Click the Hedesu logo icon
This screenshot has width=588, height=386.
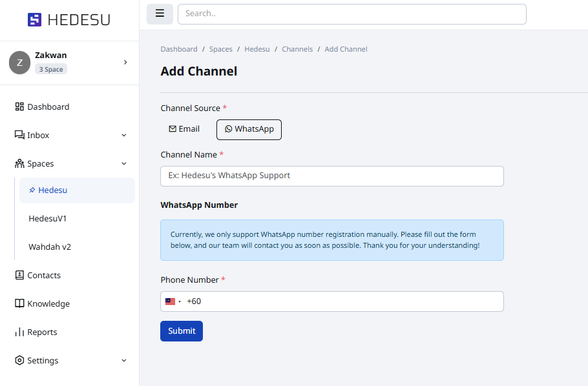tap(34, 20)
